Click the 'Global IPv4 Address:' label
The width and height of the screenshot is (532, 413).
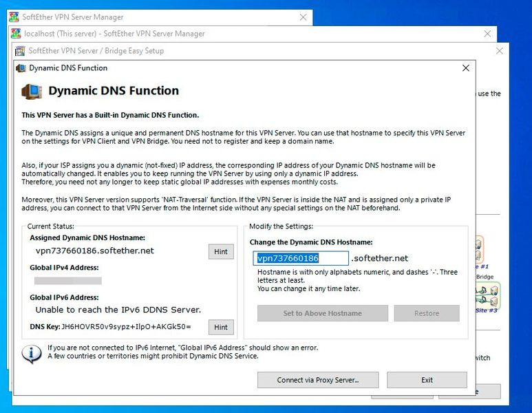(x=64, y=267)
